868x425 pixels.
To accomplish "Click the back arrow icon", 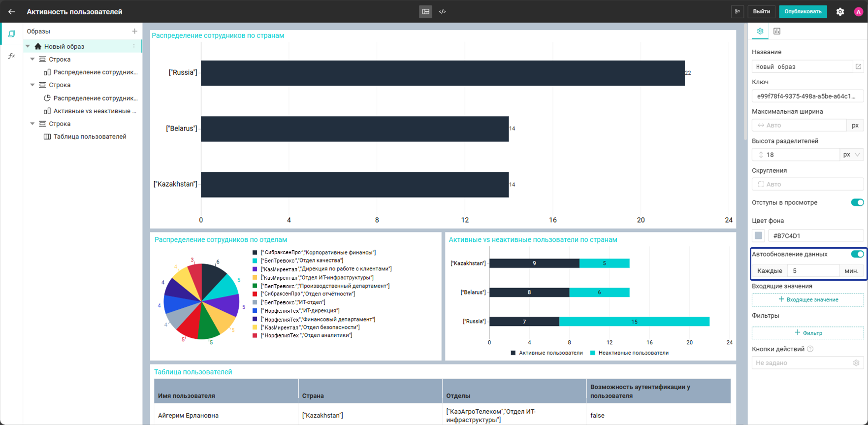I will coord(12,12).
